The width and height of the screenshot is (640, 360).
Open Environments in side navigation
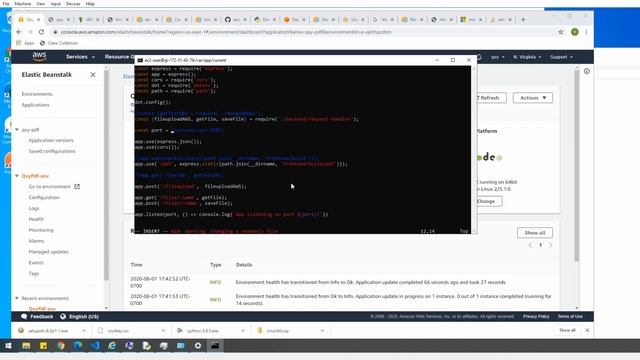pyautogui.click(x=37, y=94)
